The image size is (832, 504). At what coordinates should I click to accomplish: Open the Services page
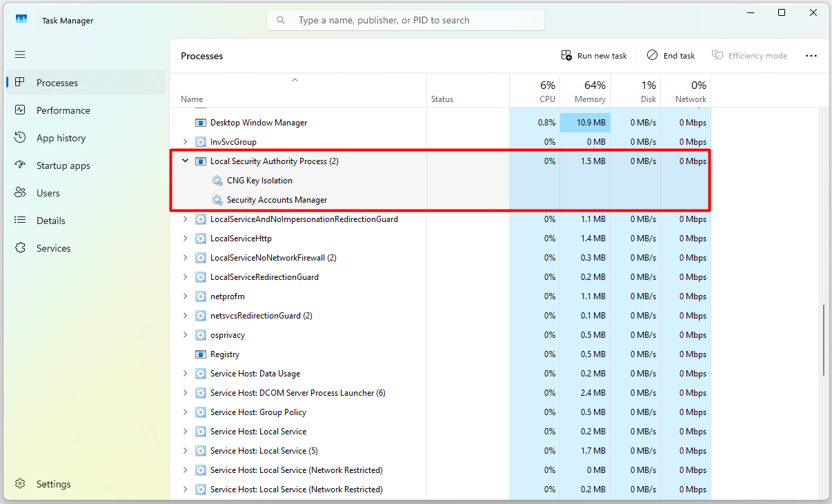(86, 248)
